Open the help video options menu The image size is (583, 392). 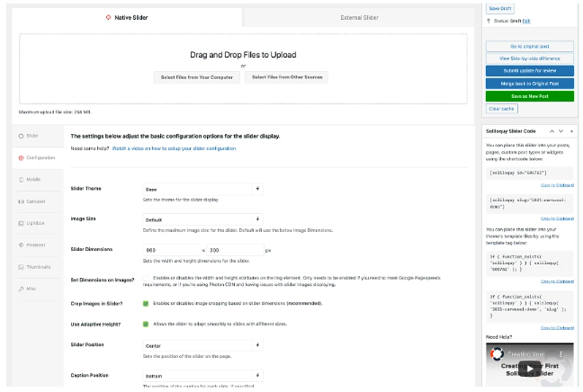pyautogui.click(x=561, y=354)
